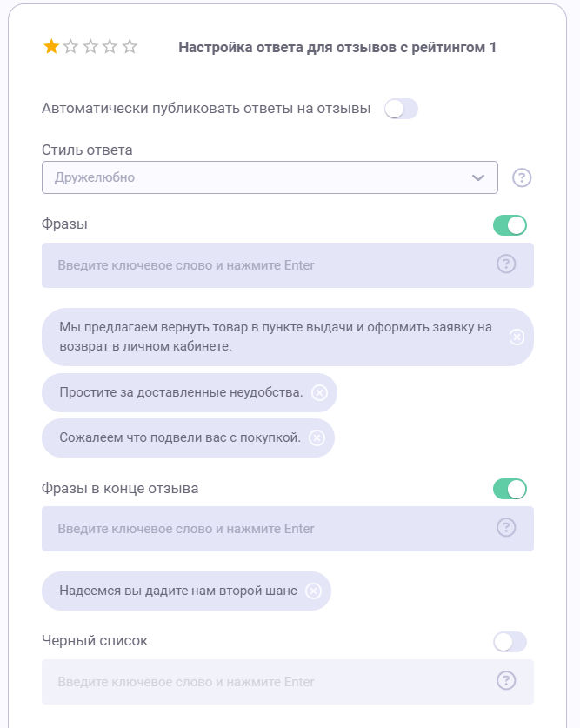The height and width of the screenshot is (728, 580).
Task: Click help icon in the Фразы keyword field
Action: tap(506, 264)
